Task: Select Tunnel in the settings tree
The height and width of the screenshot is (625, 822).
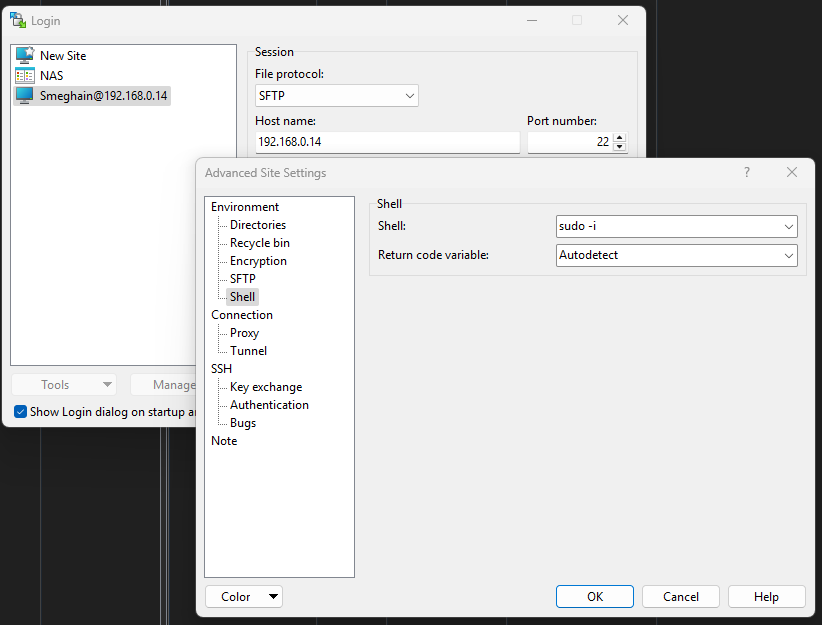Action: (248, 351)
